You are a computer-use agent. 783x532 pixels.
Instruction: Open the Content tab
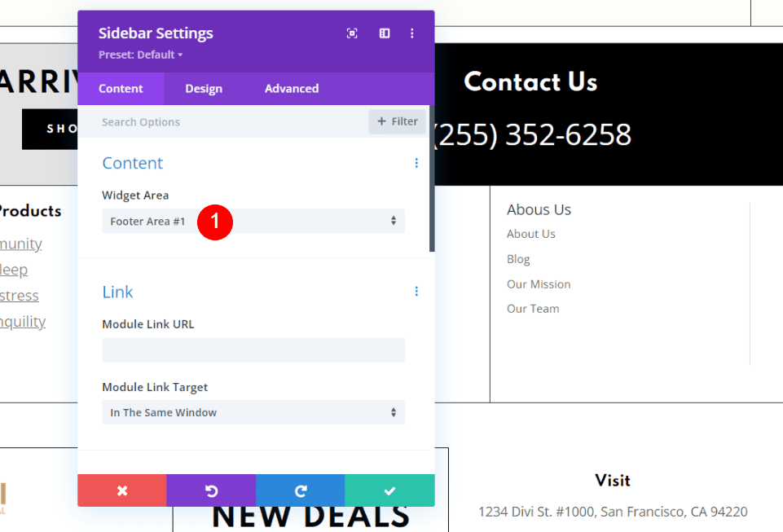click(121, 88)
